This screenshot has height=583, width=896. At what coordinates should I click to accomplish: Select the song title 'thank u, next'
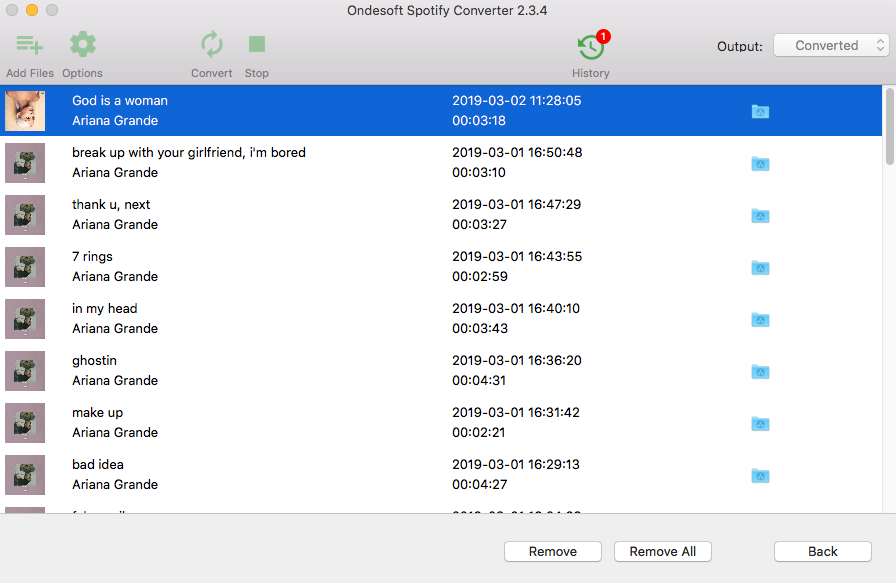tap(111, 205)
